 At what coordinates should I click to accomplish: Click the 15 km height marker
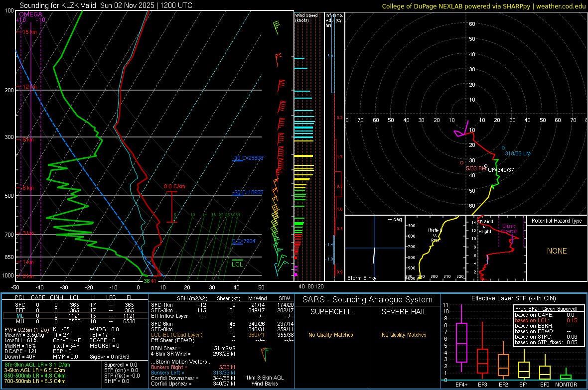(x=29, y=32)
